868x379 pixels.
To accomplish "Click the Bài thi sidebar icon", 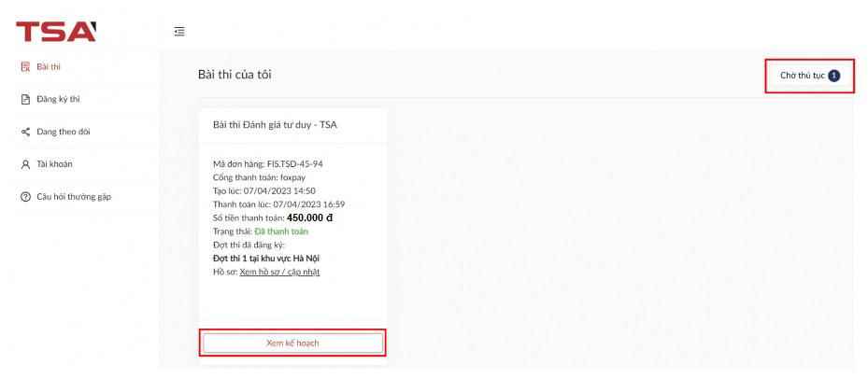I will [x=25, y=66].
